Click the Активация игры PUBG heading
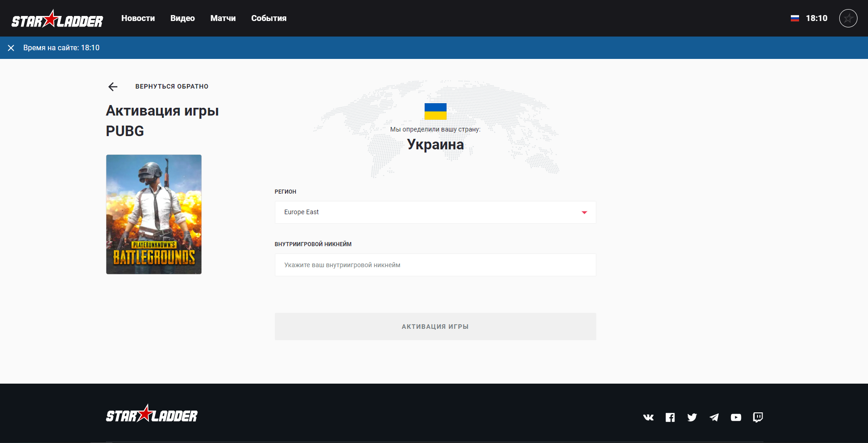 click(163, 121)
